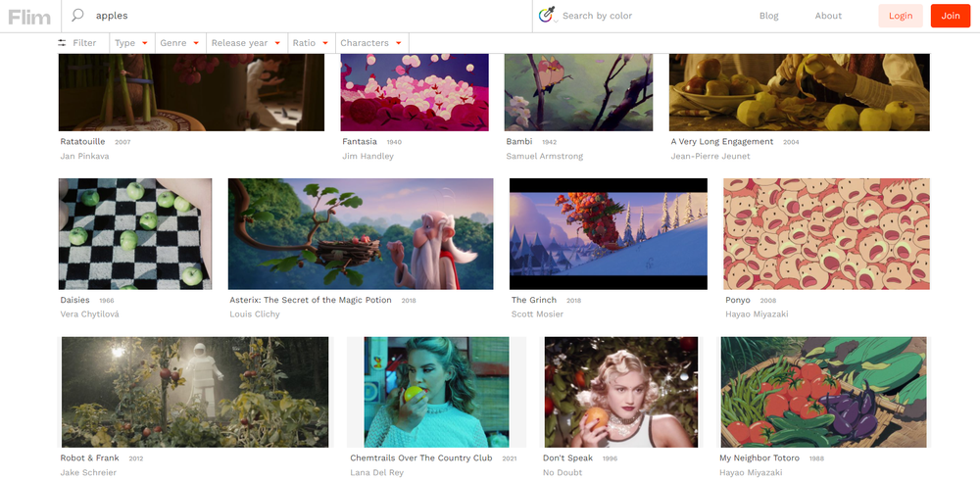Click the 2021 year beside Chemtrails

(510, 458)
